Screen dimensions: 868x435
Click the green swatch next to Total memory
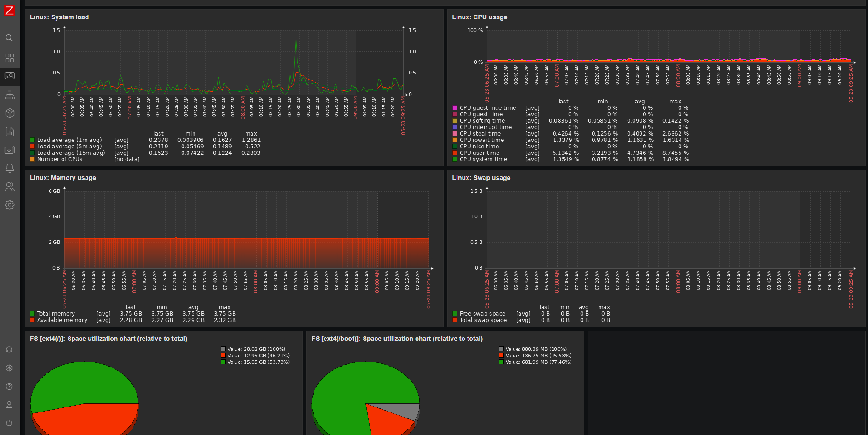click(x=32, y=313)
